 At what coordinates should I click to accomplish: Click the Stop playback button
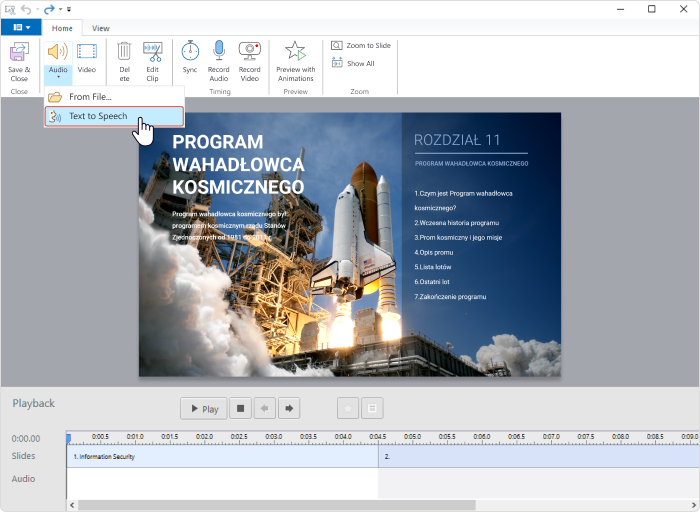pyautogui.click(x=240, y=408)
